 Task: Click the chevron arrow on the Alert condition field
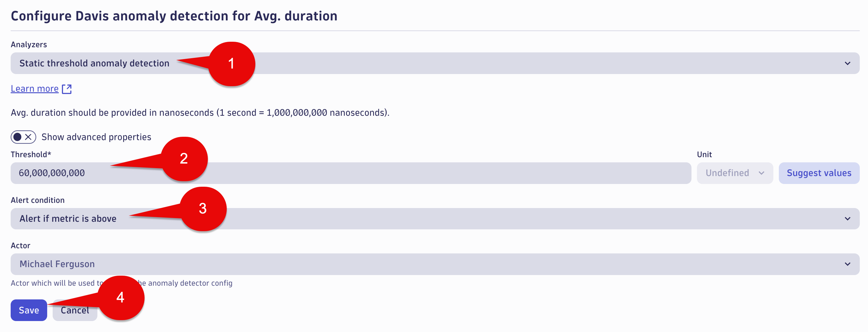pos(847,219)
